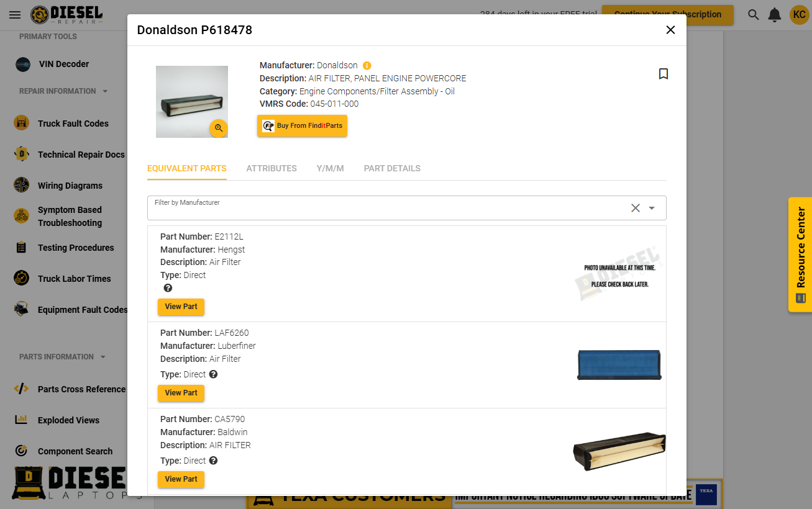Open the notifications bell

point(775,15)
